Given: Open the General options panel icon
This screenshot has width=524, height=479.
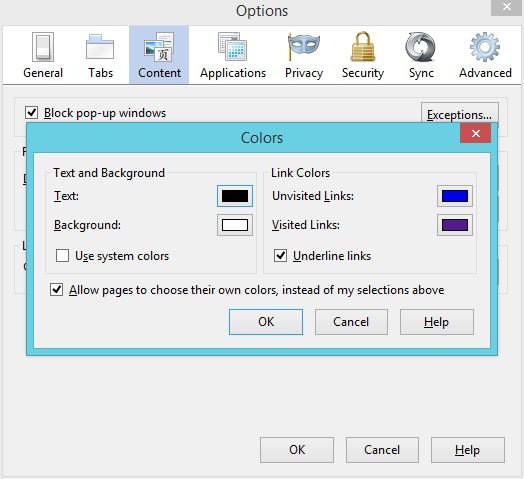Looking at the screenshot, I should pos(43,47).
